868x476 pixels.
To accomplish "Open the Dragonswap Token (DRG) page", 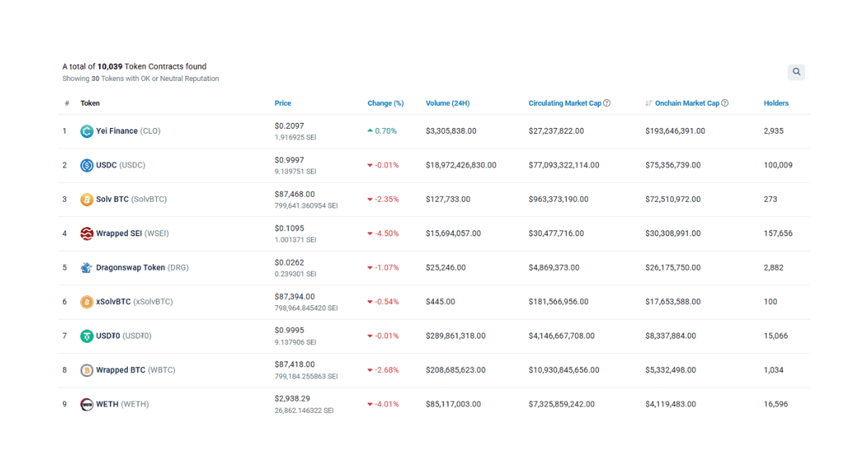I will 142,268.
